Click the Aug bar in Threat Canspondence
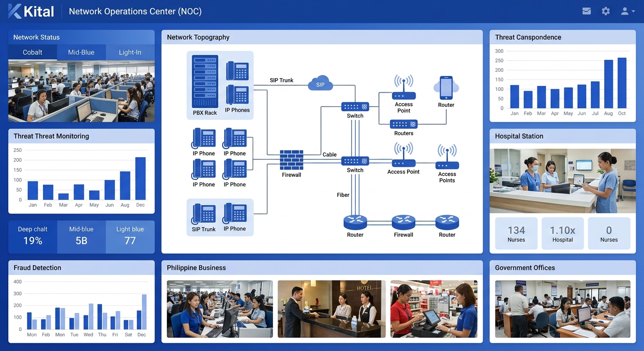Image resolution: width=644 pixels, height=351 pixels. [x=608, y=84]
